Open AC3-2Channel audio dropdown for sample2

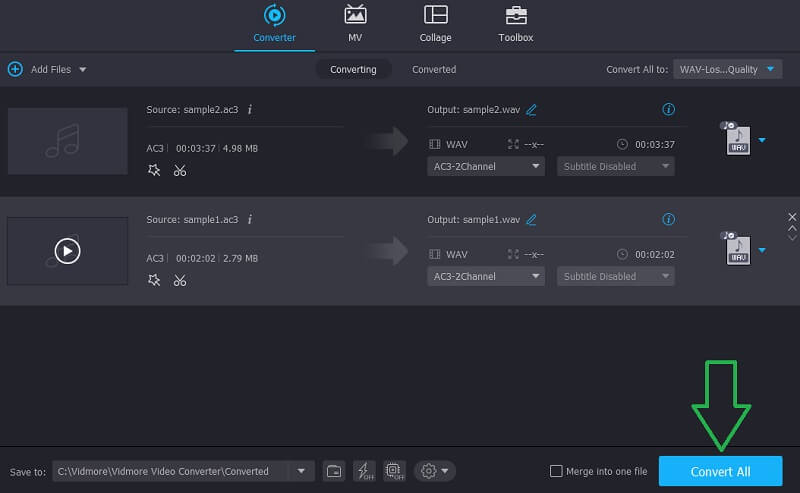point(486,166)
